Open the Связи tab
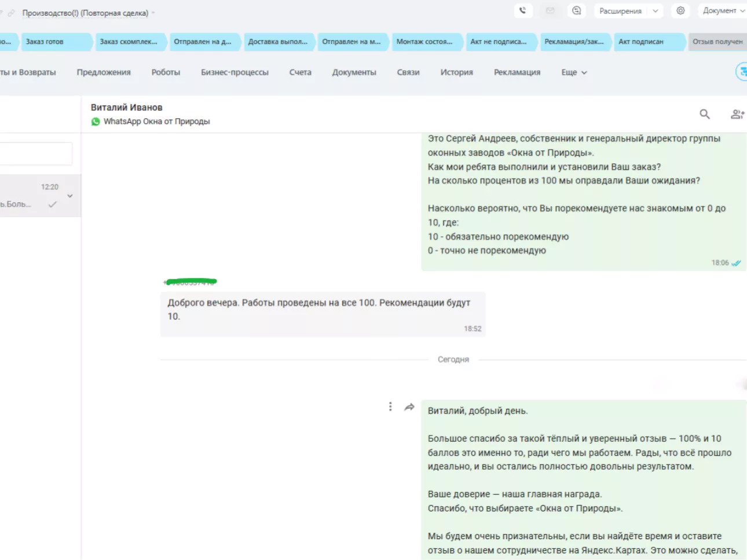This screenshot has height=560, width=747. point(408,72)
